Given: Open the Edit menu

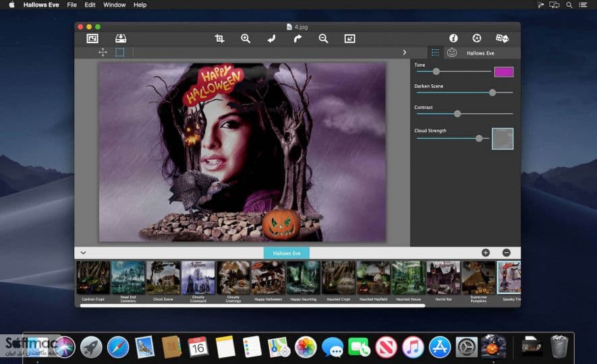Looking at the screenshot, I should pyautogui.click(x=90, y=5).
